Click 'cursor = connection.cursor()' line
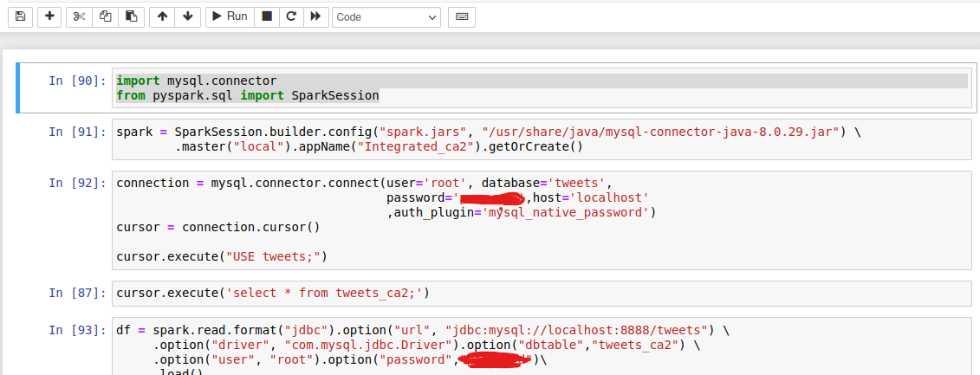Screen dimensions: 980x375 click(x=218, y=227)
